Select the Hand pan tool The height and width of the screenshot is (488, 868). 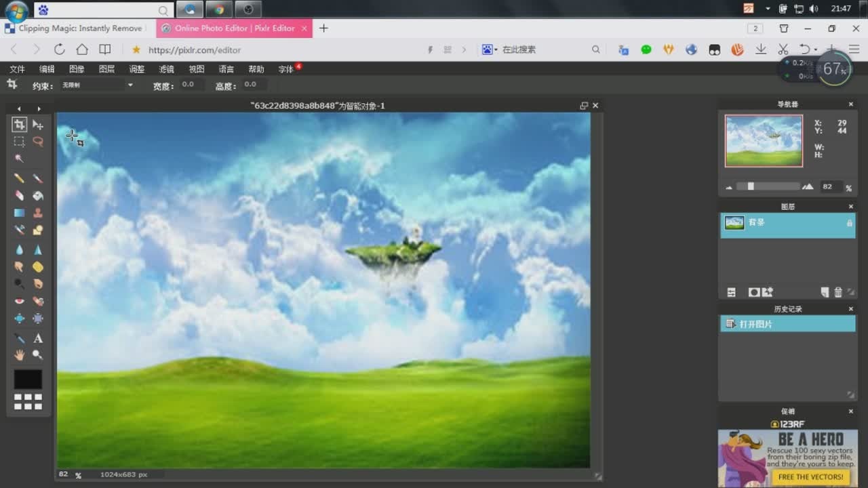click(19, 355)
